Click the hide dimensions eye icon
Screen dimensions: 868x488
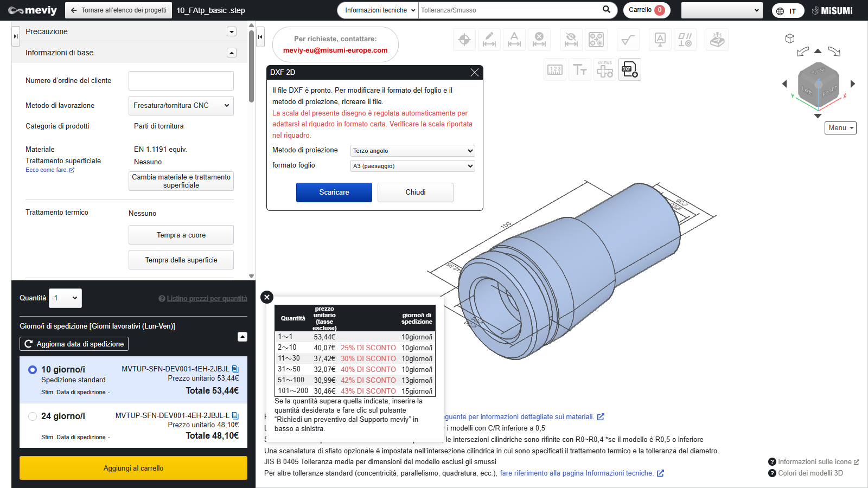pos(571,40)
